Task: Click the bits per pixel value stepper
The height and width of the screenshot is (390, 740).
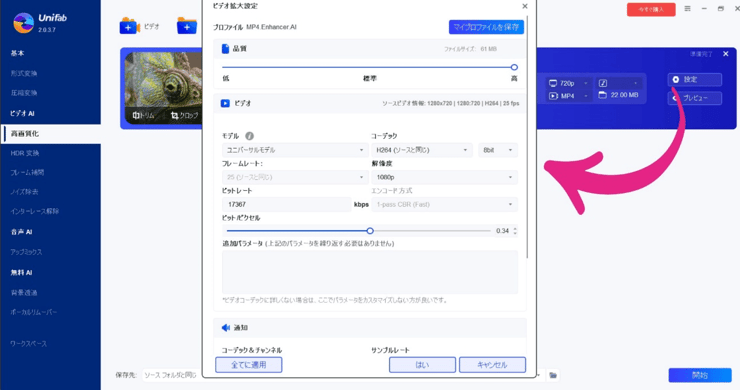Action: click(x=515, y=231)
